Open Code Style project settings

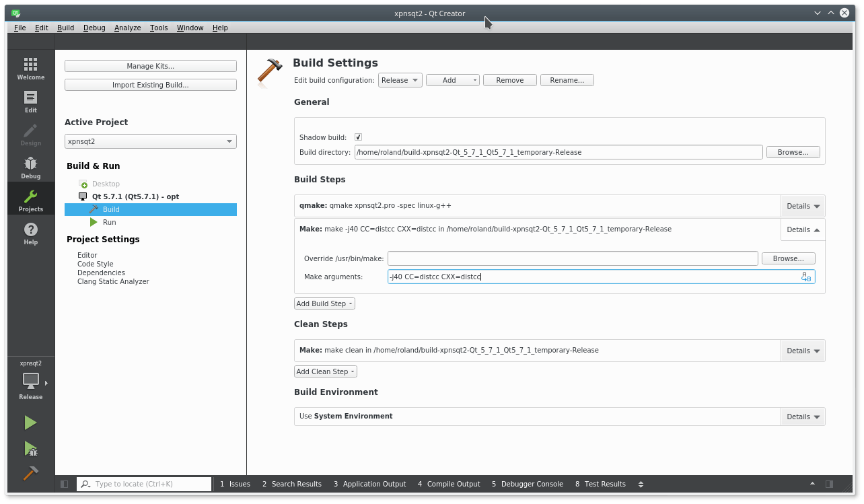click(x=96, y=264)
